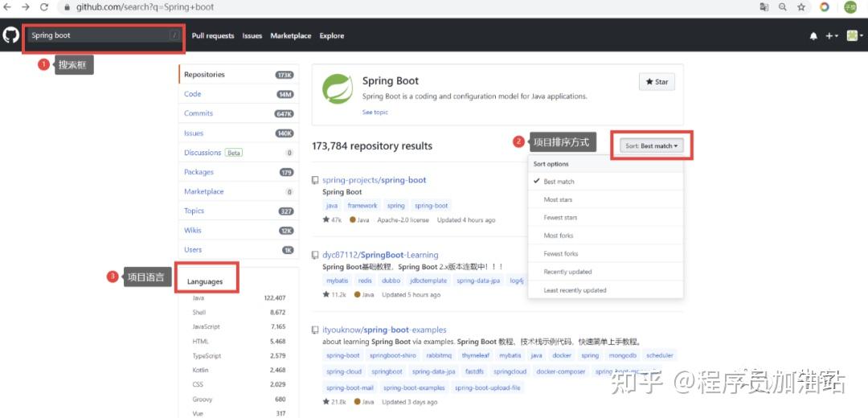
Task: Click the 11.2k stars count on SpringBoot-Learning
Action: coord(334,294)
